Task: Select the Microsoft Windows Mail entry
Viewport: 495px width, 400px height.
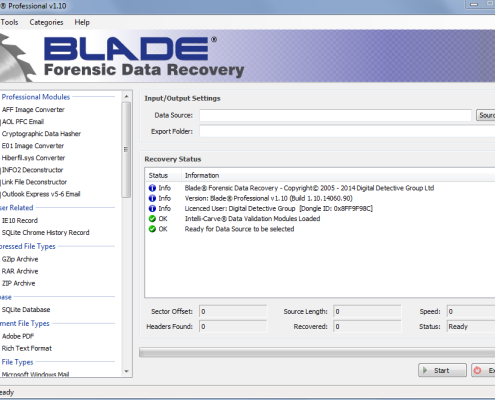Action: click(35, 374)
